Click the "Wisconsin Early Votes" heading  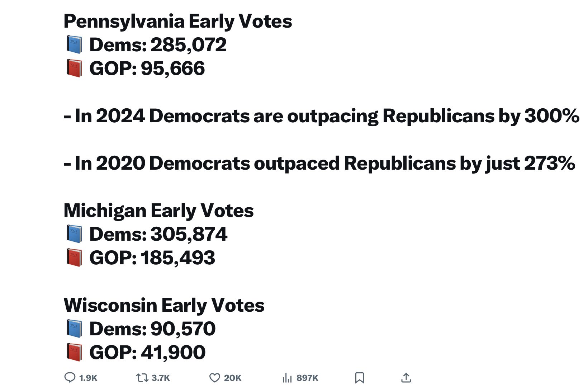click(164, 305)
